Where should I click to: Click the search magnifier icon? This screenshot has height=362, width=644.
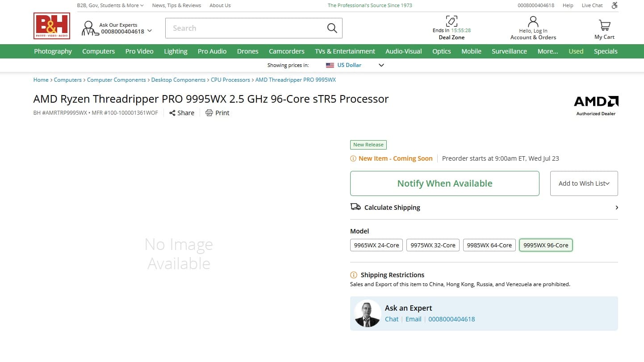tap(332, 28)
